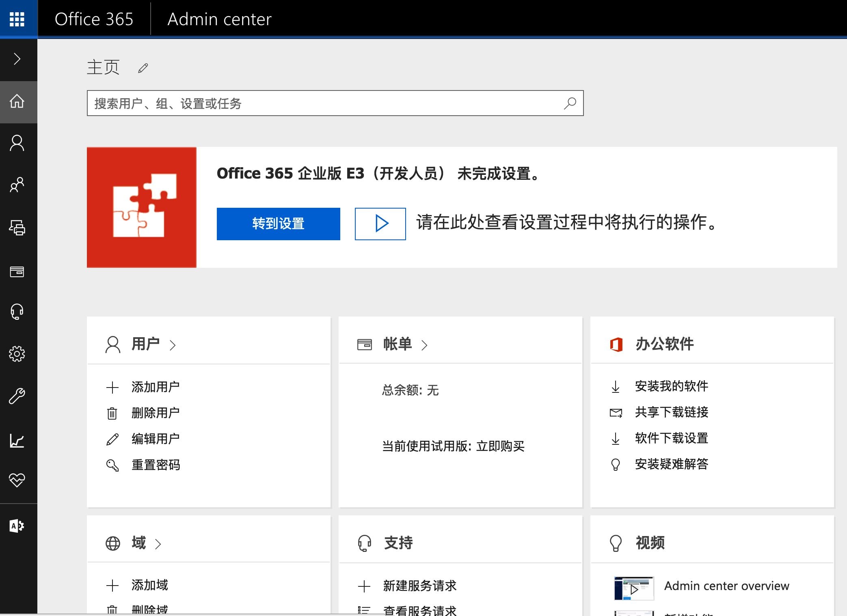Open the Groups icon in sidebar
The width and height of the screenshot is (847, 616).
click(x=17, y=185)
